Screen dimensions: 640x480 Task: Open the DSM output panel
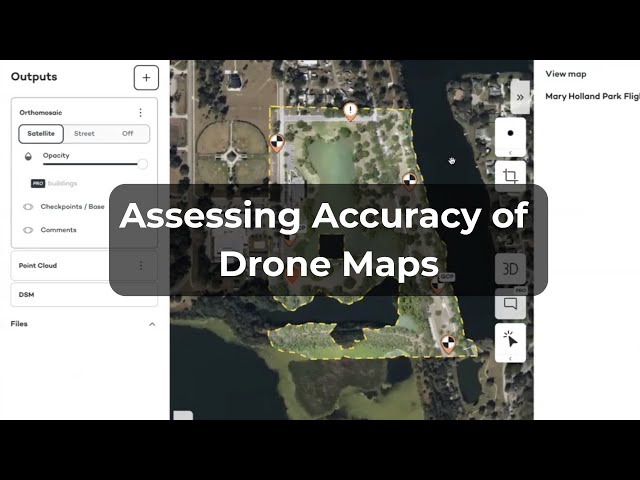[84, 294]
